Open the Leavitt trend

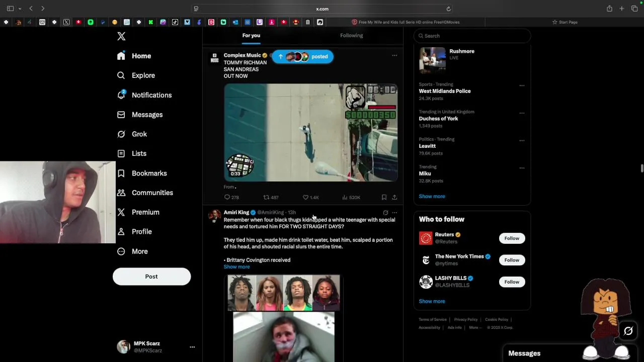coord(427,146)
